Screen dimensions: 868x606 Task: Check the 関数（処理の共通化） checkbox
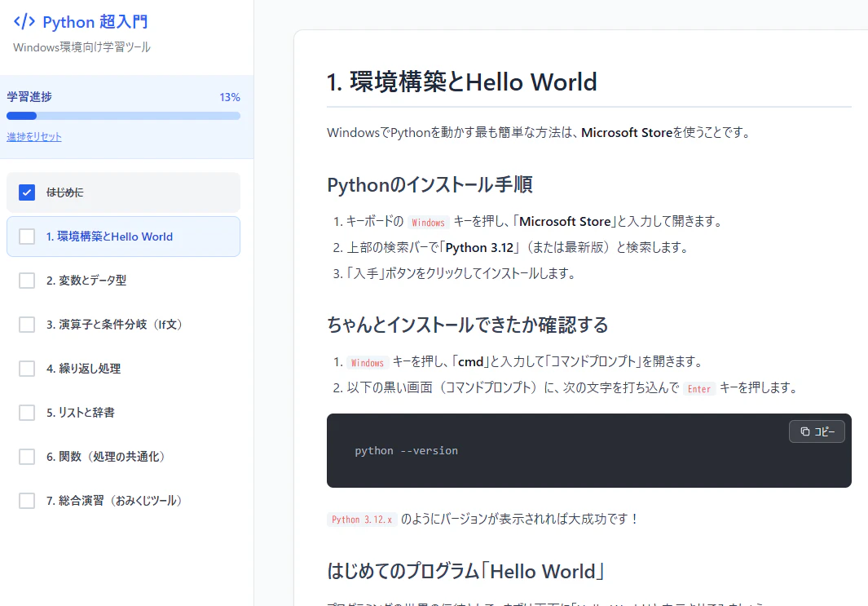click(x=27, y=457)
